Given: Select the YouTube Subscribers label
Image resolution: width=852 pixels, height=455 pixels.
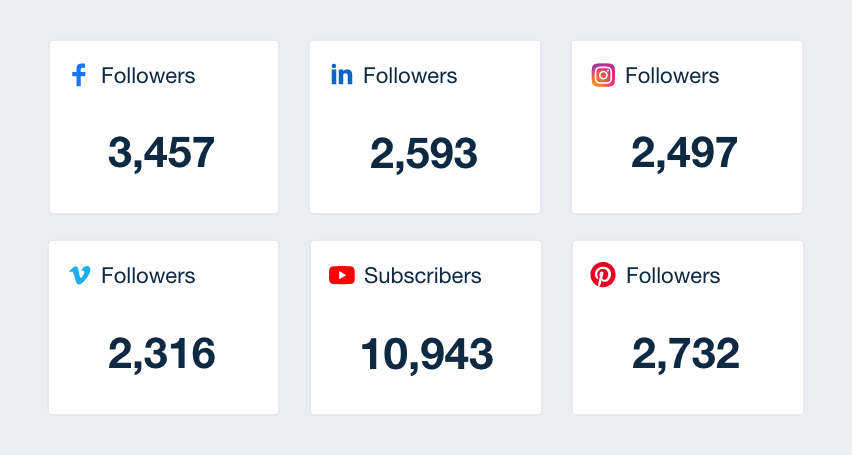Looking at the screenshot, I should [x=422, y=275].
